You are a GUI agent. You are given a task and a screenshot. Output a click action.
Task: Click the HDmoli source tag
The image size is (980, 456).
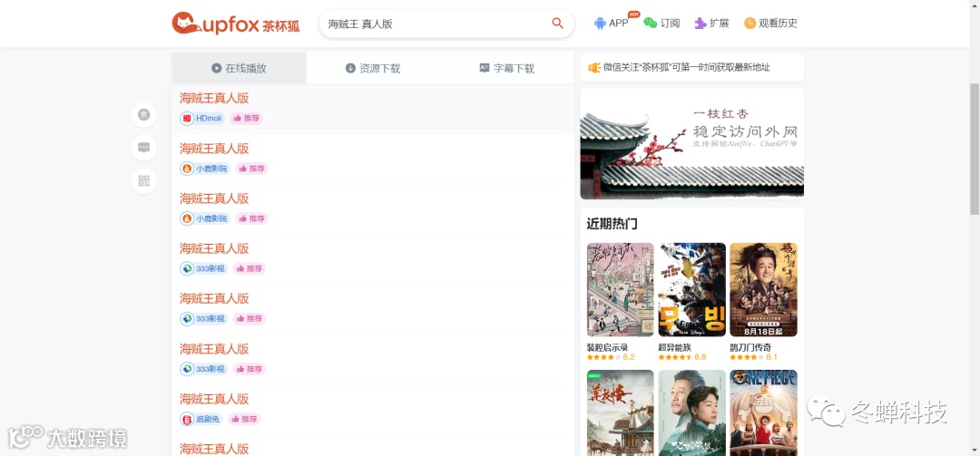pos(201,118)
